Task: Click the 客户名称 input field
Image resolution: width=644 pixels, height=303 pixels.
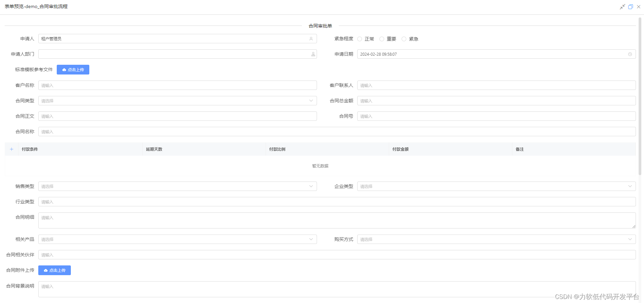Action: [178, 85]
